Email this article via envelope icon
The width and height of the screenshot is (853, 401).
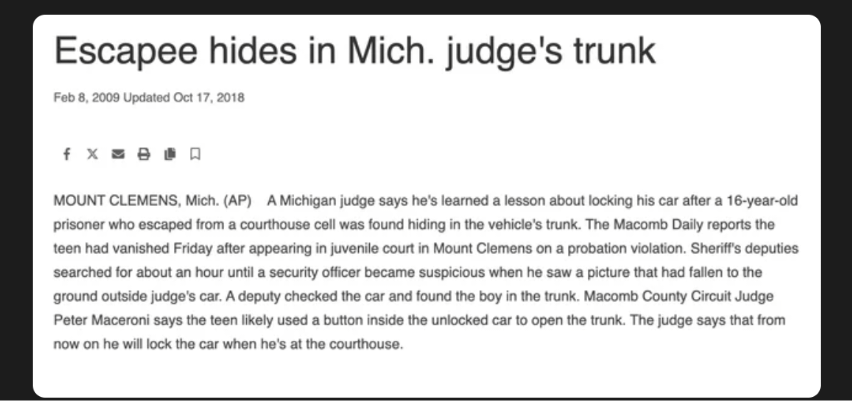tap(118, 154)
